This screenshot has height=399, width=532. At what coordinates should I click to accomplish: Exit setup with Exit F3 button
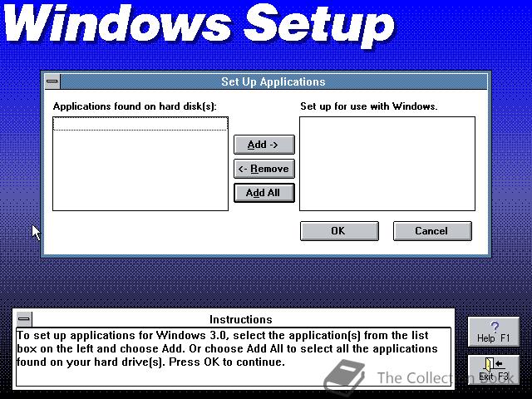coord(493,370)
